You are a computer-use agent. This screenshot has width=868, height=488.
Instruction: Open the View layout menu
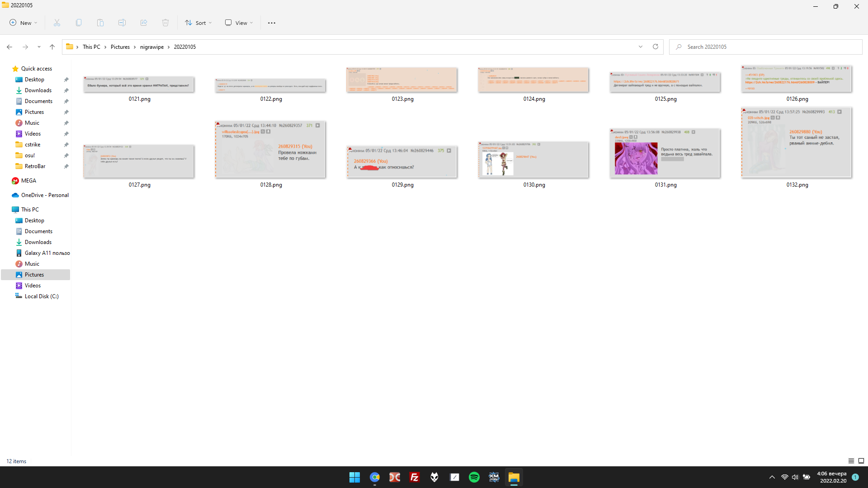[x=239, y=23]
